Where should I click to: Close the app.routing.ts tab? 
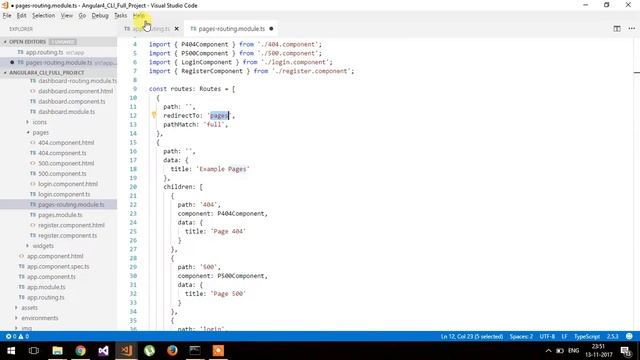point(176,29)
